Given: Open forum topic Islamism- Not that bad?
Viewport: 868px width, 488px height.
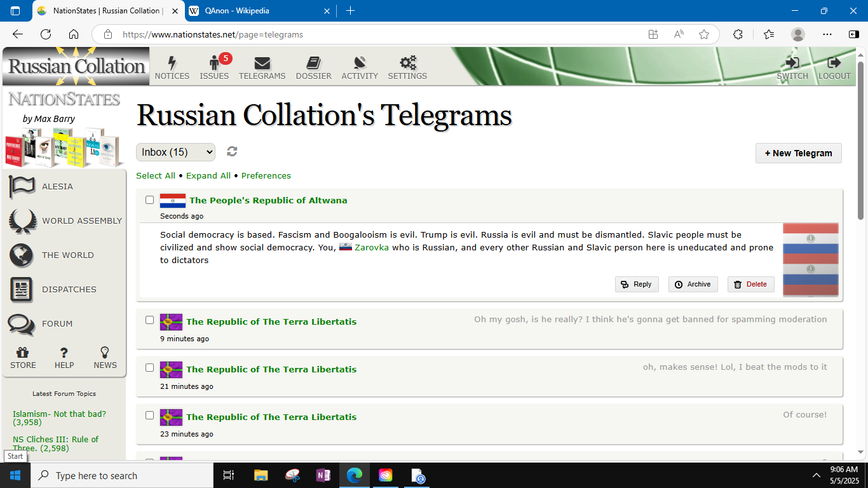Looking at the screenshot, I should [59, 418].
